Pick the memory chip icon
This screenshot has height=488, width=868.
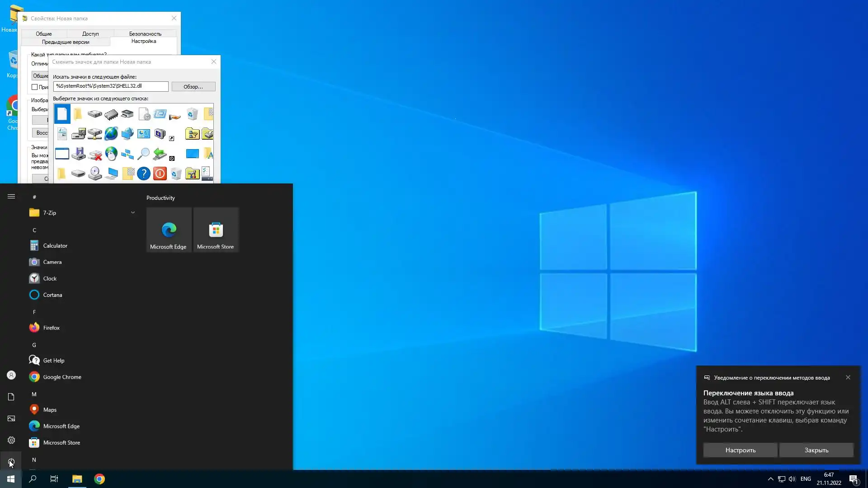point(111,114)
